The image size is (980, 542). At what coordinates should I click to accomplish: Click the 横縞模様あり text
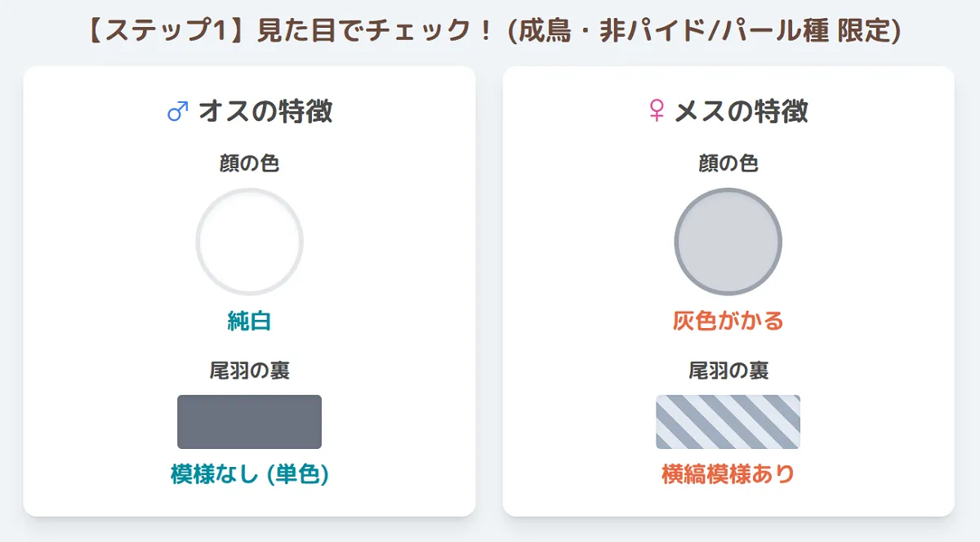tap(728, 474)
